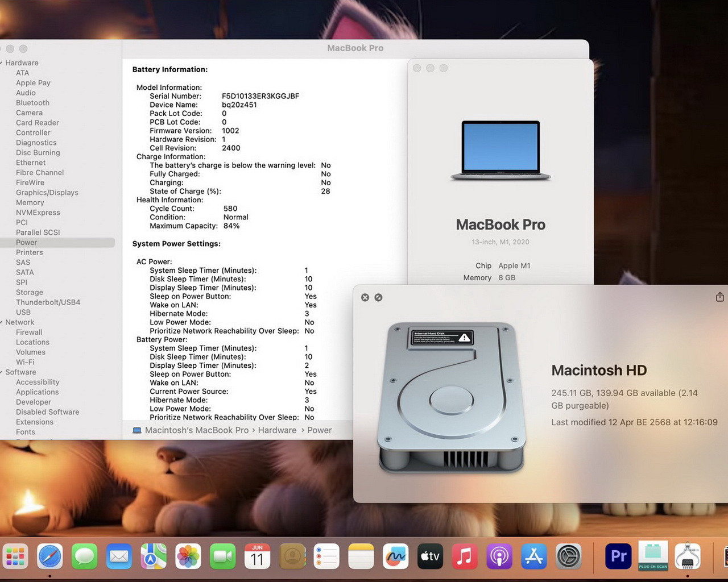Launch Freeform from the Dock

pyautogui.click(x=396, y=556)
